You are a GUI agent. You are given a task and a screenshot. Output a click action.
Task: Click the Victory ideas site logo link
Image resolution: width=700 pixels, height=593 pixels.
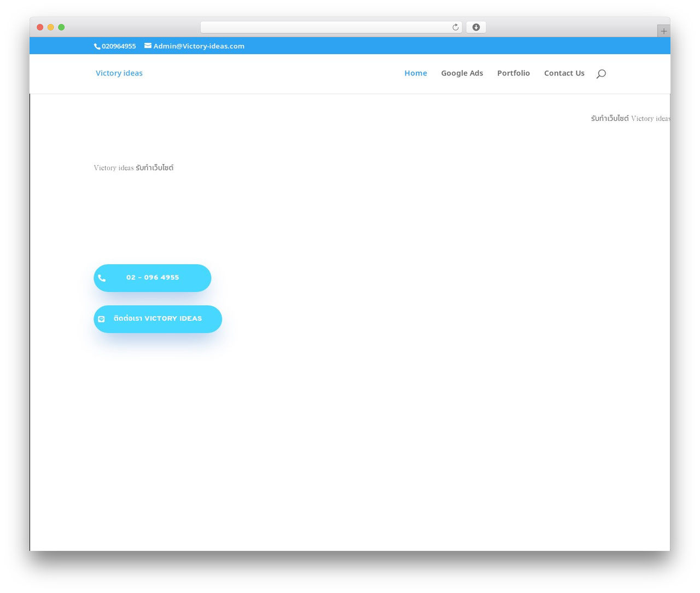tap(119, 73)
